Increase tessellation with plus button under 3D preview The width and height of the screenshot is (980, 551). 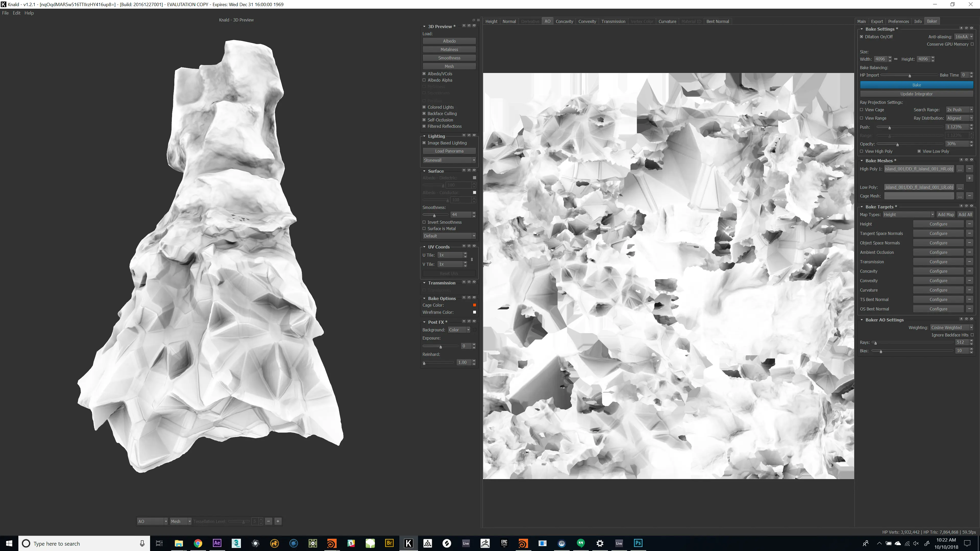278,521
